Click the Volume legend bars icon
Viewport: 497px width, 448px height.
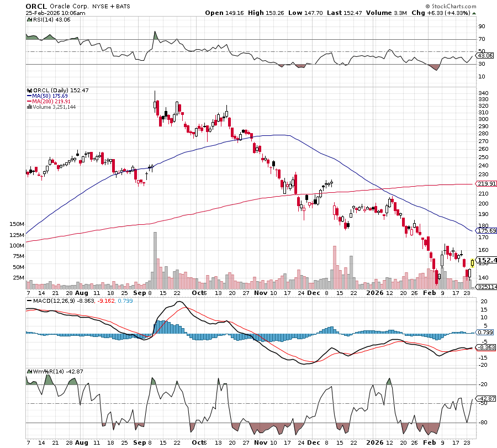tap(29, 107)
